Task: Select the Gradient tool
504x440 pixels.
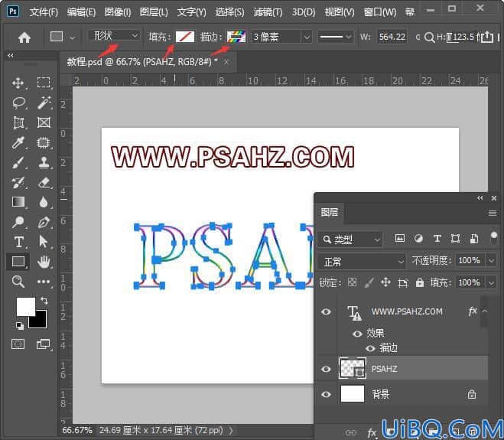Action: coord(18,202)
